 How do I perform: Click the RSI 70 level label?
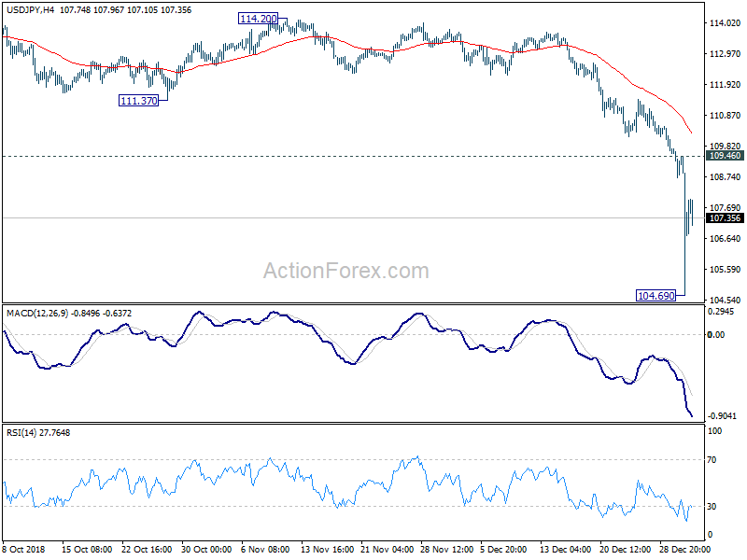click(712, 459)
